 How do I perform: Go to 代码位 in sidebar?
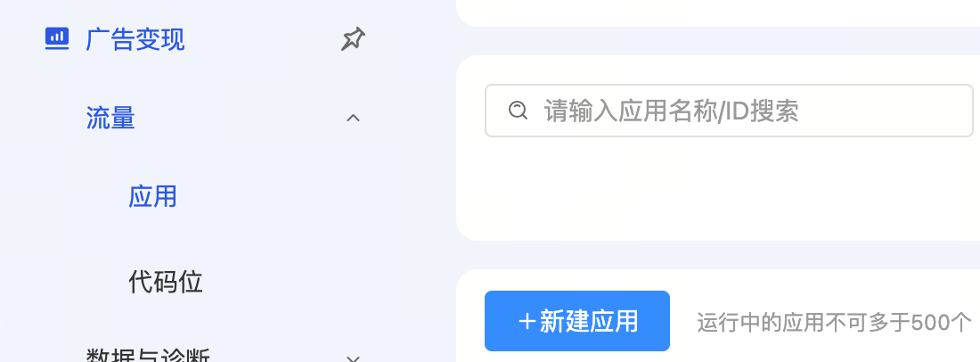click(166, 282)
